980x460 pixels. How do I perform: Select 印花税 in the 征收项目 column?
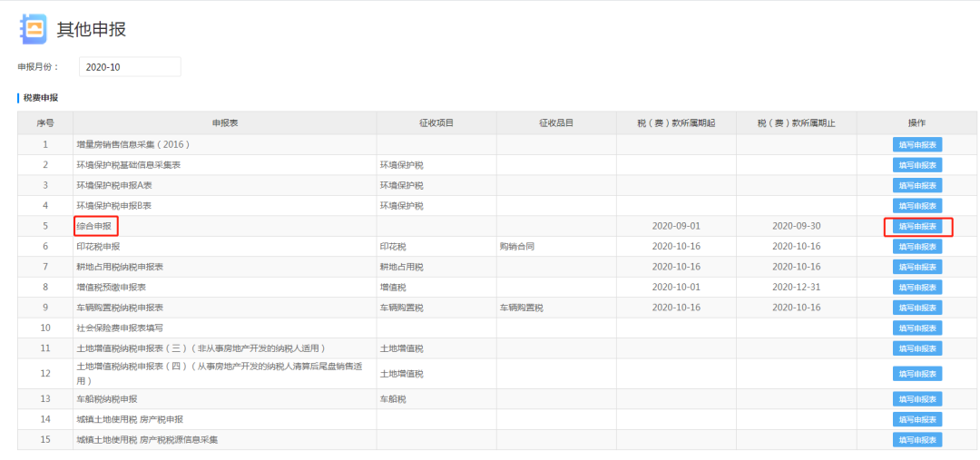[393, 246]
